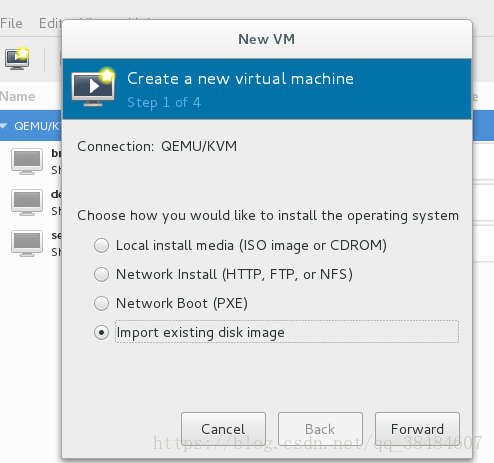The width and height of the screenshot is (494, 463).
Task: Select the third VM monitor icon in list
Action: 27,244
